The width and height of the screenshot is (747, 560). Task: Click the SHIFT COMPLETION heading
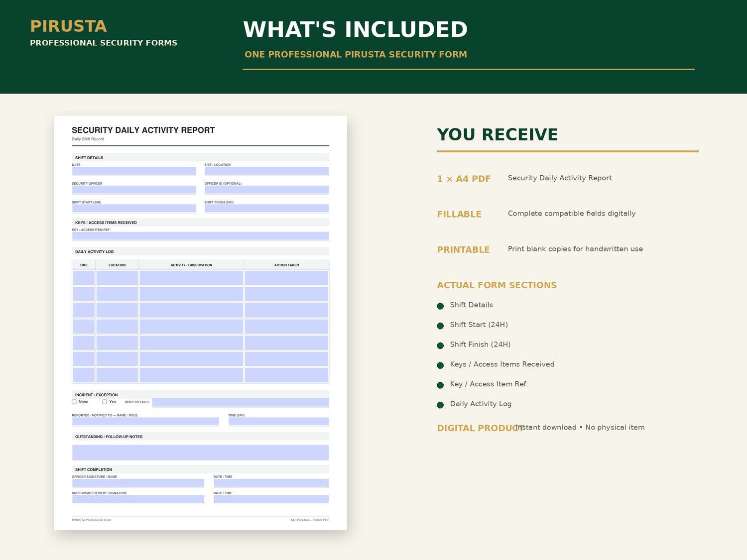pos(94,469)
